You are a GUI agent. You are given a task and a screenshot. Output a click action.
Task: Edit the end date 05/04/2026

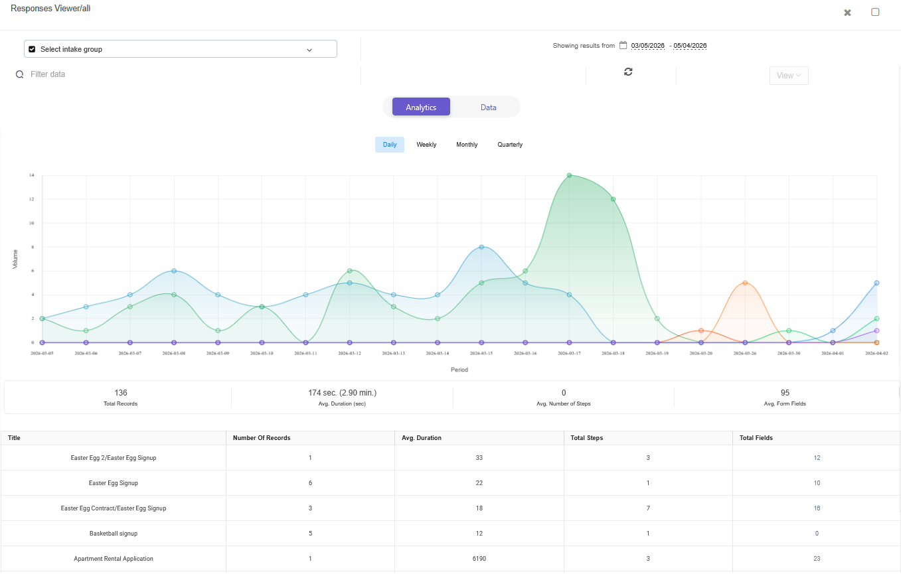point(690,46)
